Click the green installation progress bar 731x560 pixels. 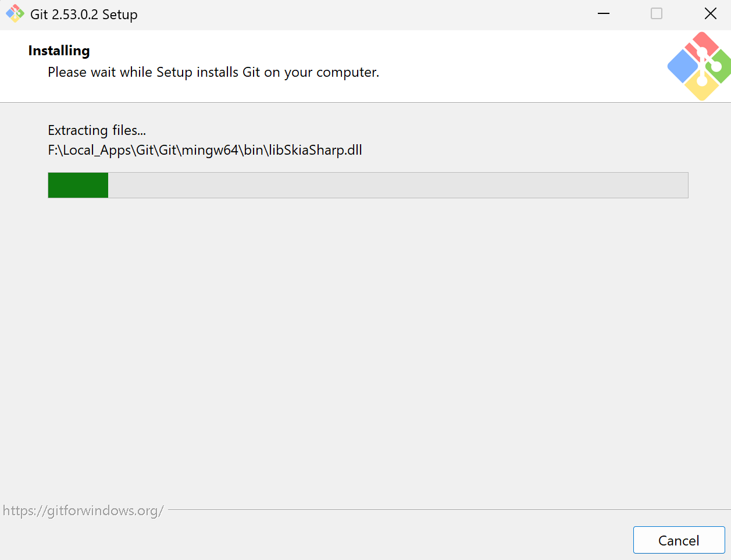[x=368, y=185]
